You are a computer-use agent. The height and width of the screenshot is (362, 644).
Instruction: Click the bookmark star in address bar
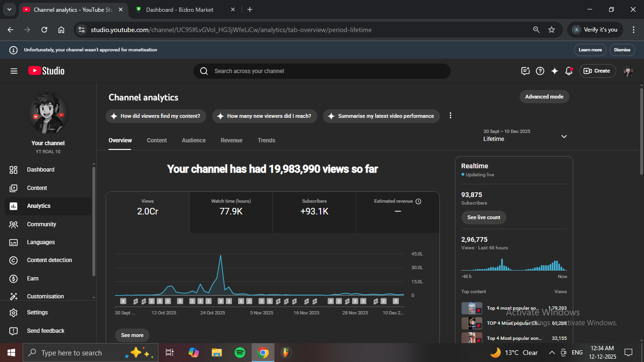(x=552, y=30)
